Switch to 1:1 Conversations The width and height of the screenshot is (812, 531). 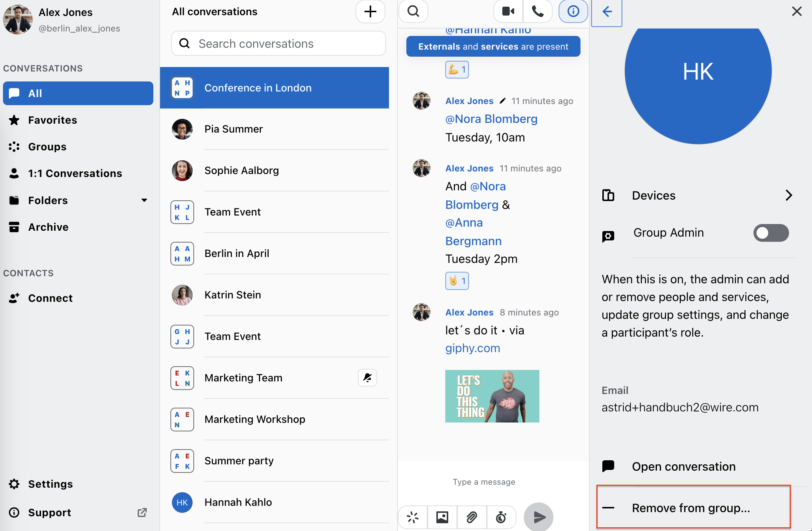tap(78, 173)
